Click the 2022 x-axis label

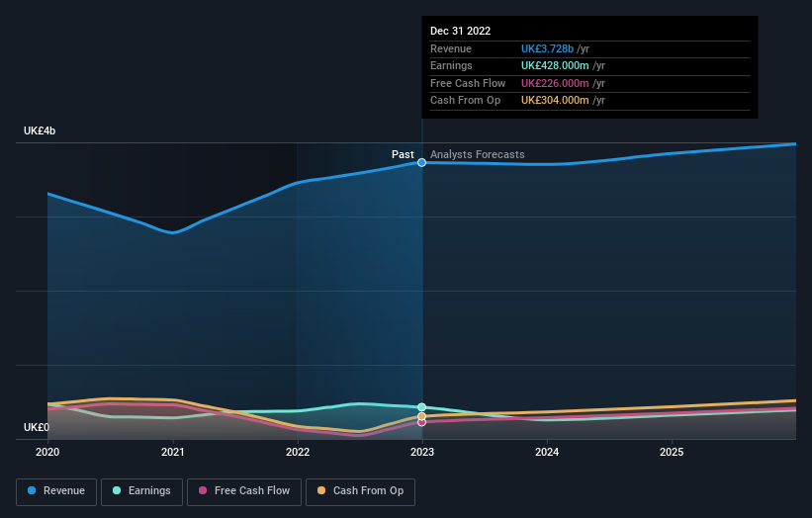click(298, 453)
